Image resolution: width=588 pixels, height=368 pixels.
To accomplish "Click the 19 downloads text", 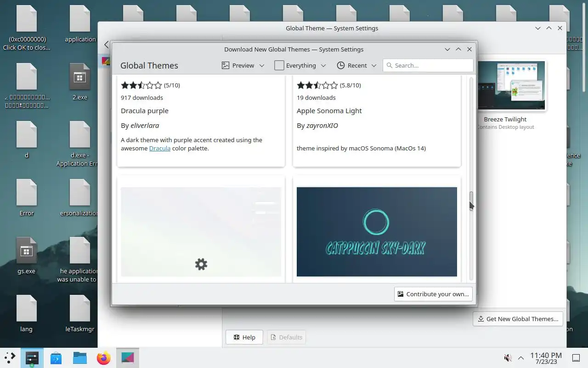I will 316,98.
